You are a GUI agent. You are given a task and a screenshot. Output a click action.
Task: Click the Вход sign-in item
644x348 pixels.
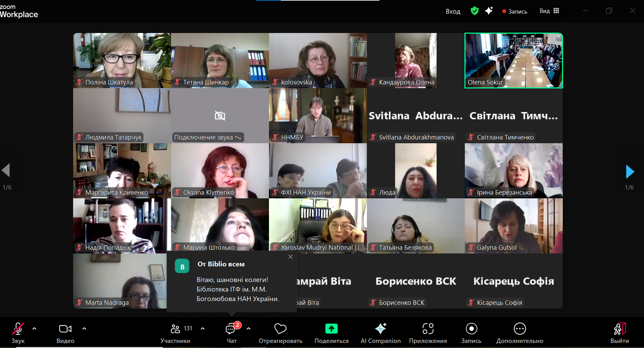click(453, 11)
